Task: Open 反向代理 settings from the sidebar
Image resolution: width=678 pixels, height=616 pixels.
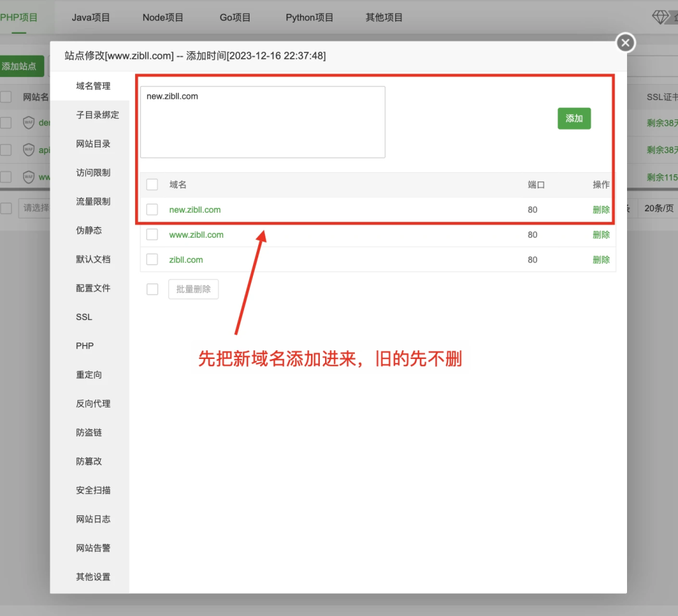Action: pos(93,403)
